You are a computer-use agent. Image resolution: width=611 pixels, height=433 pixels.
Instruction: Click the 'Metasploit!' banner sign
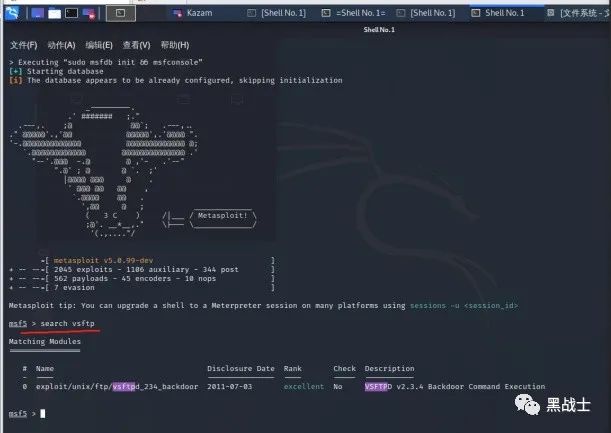[x=223, y=216]
